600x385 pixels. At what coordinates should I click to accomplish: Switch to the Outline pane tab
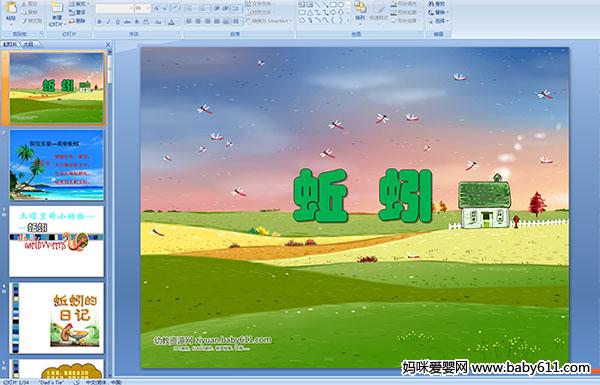[29, 44]
